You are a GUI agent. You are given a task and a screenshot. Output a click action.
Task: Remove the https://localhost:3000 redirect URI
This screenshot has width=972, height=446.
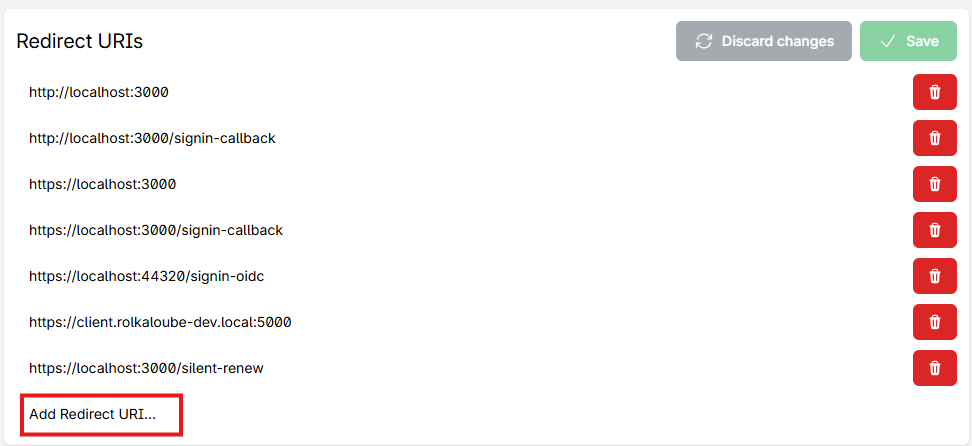pyautogui.click(x=934, y=184)
